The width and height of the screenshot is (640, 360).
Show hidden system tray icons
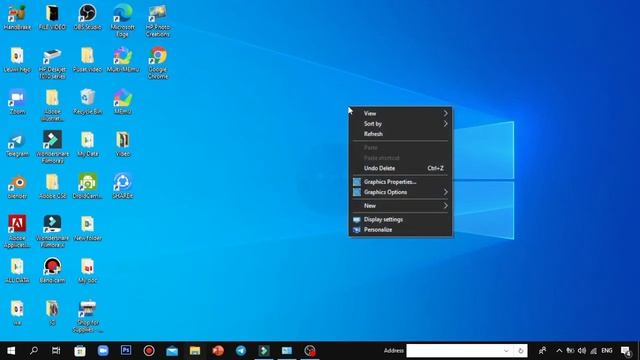tap(559, 350)
